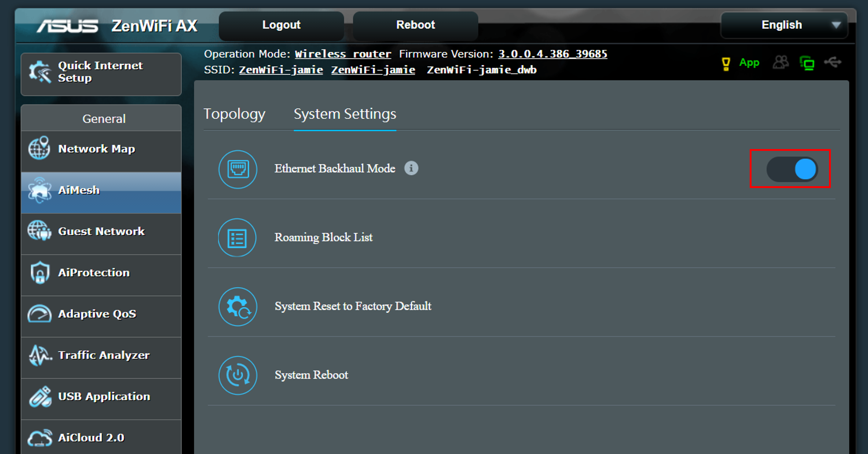Screen dimensions: 868x454
Task: Open the Roaming Block List icon
Action: 237,238
